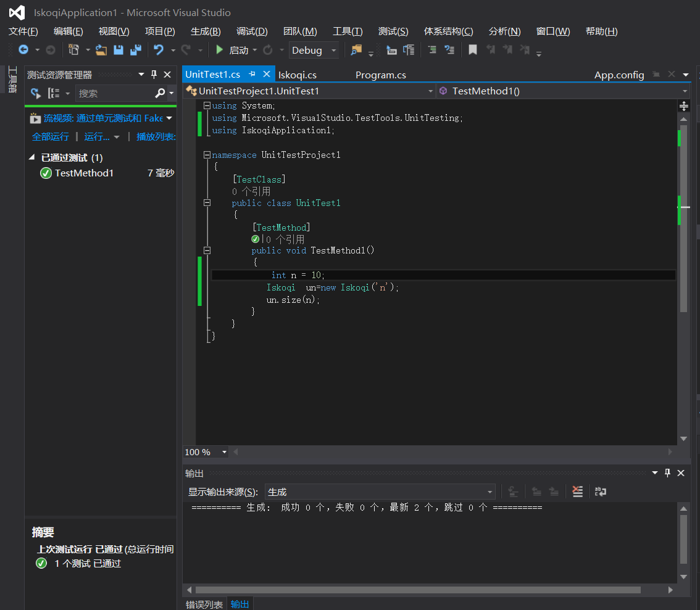
Task: Click the Run Tests After Build icon in Test Explorer
Action: [35, 93]
